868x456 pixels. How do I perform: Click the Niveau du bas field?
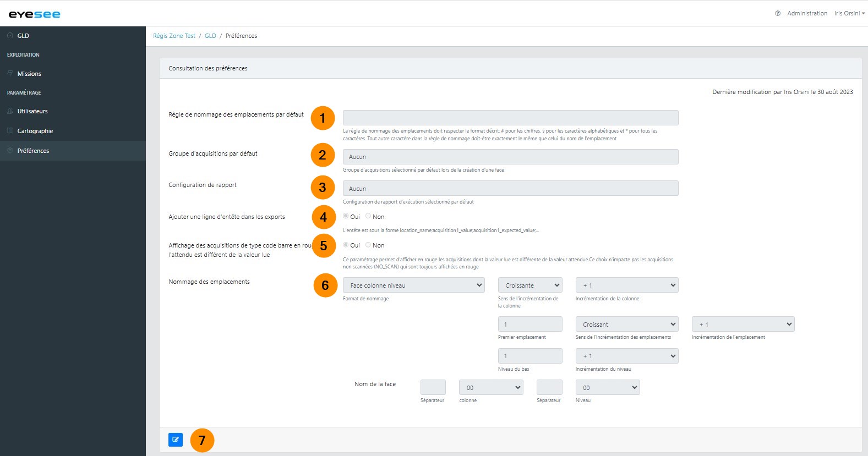tap(530, 356)
